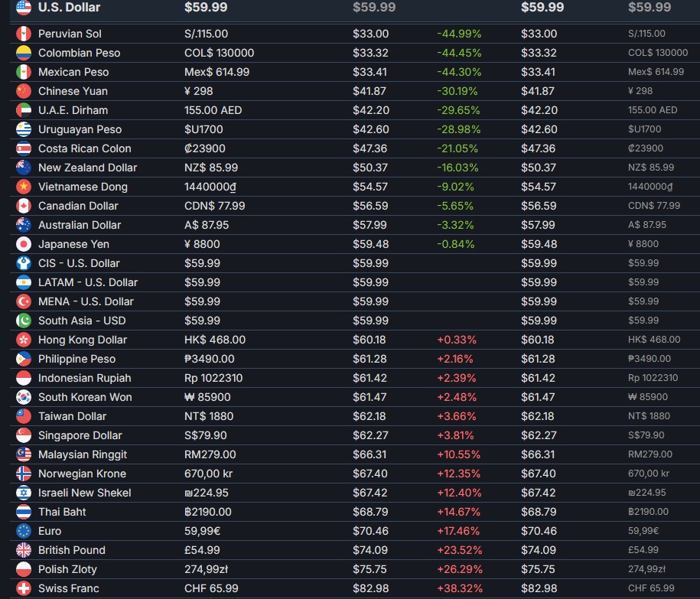Click the Philippine Peso flag icon

pos(24,359)
